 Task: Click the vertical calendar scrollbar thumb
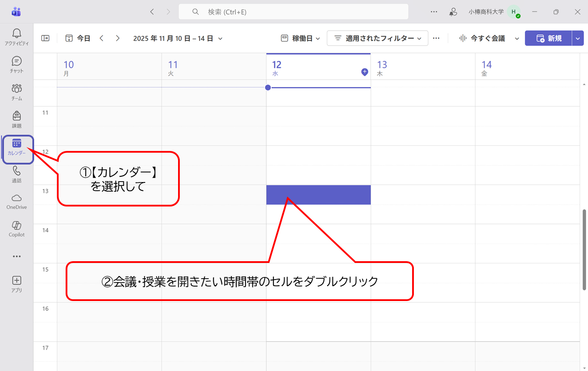pyautogui.click(x=584, y=249)
